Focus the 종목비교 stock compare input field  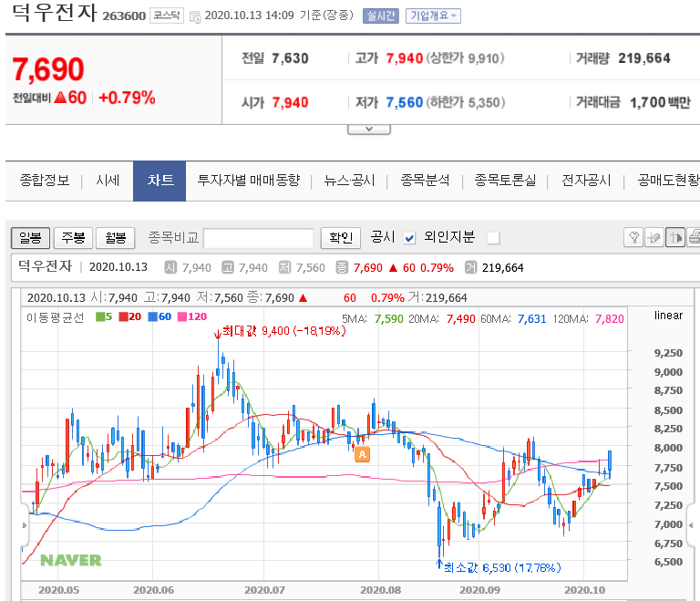pyautogui.click(x=259, y=238)
